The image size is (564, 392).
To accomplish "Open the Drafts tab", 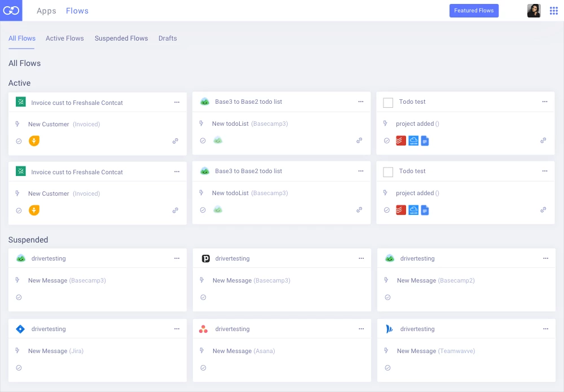I will [x=168, y=38].
